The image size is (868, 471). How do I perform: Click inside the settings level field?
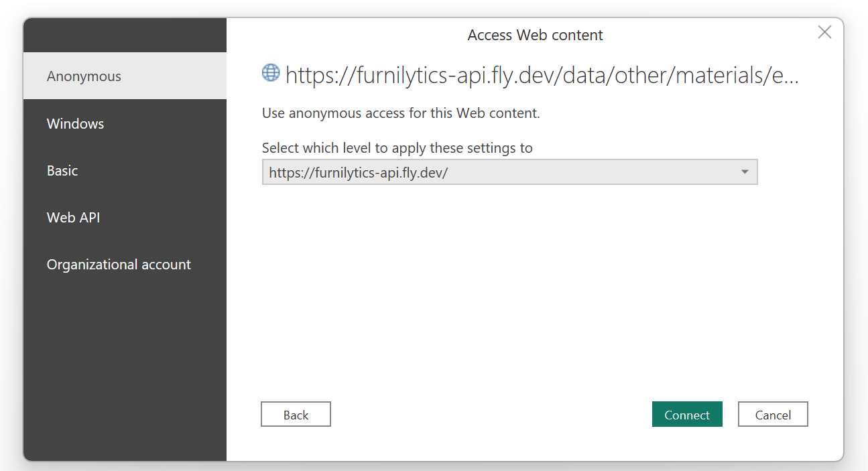point(469,172)
